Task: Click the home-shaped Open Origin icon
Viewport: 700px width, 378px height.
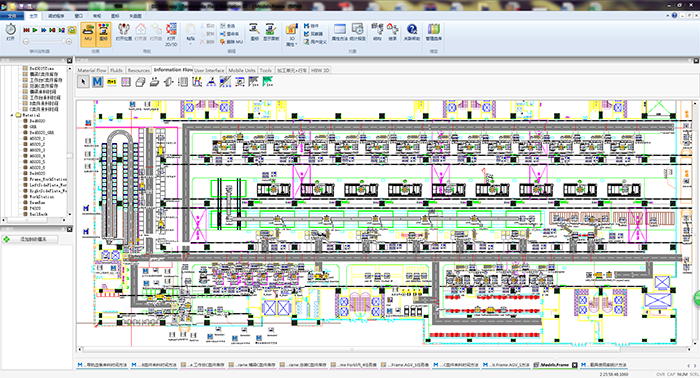Action: 141,29
